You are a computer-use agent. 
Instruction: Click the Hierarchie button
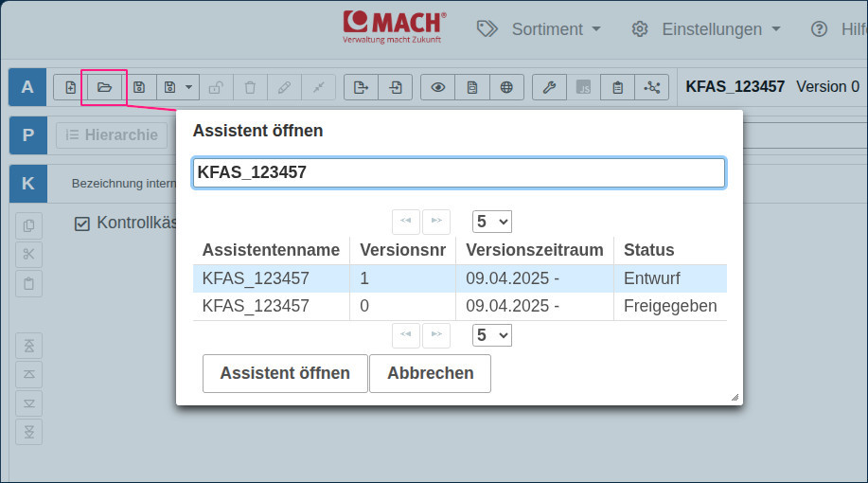coord(112,135)
